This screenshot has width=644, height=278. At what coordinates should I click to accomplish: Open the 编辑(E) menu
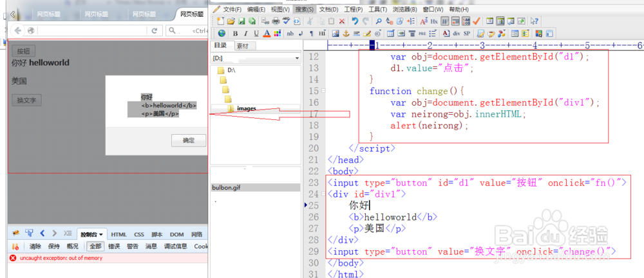[x=256, y=9]
